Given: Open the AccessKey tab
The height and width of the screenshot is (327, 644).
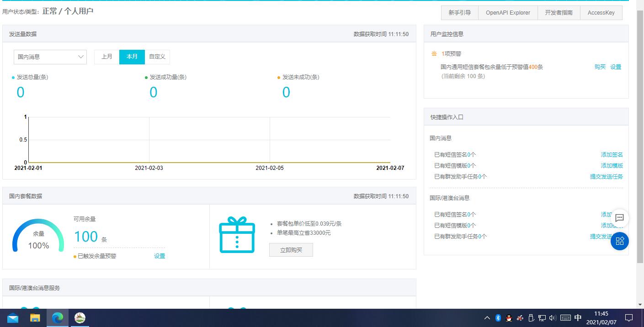Looking at the screenshot, I should 601,13.
